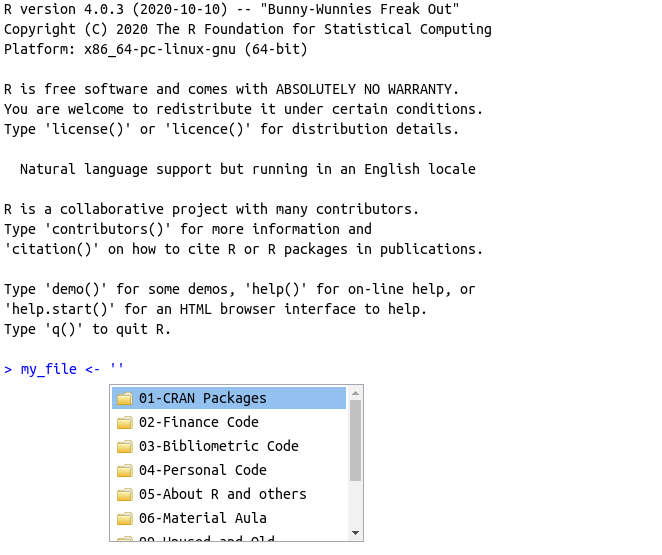Pick 03-Bibliometric Code in autocomplete popup
The height and width of the screenshot is (555, 662).
coord(218,447)
